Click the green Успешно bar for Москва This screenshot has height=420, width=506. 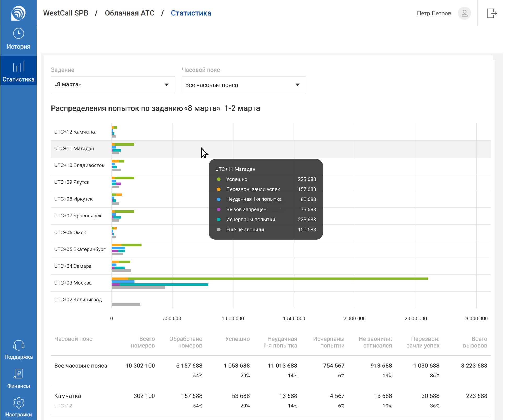click(278, 279)
